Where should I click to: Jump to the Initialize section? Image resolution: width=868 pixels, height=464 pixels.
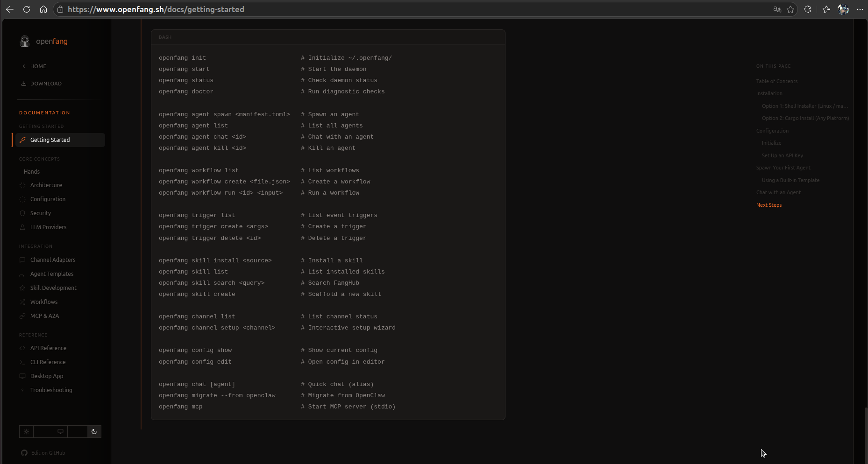[772, 143]
